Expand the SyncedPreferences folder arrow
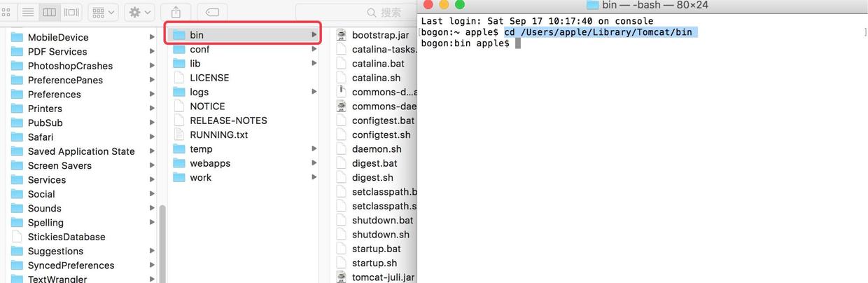Screen dimensions: 868x283 (152, 265)
